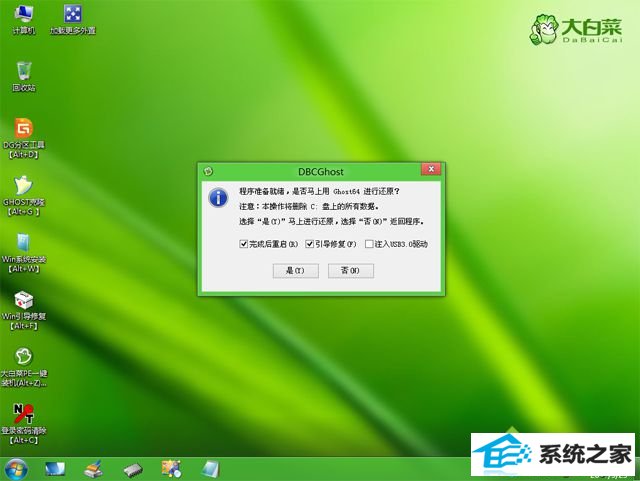Close the DBCGhost dialog window

429,168
